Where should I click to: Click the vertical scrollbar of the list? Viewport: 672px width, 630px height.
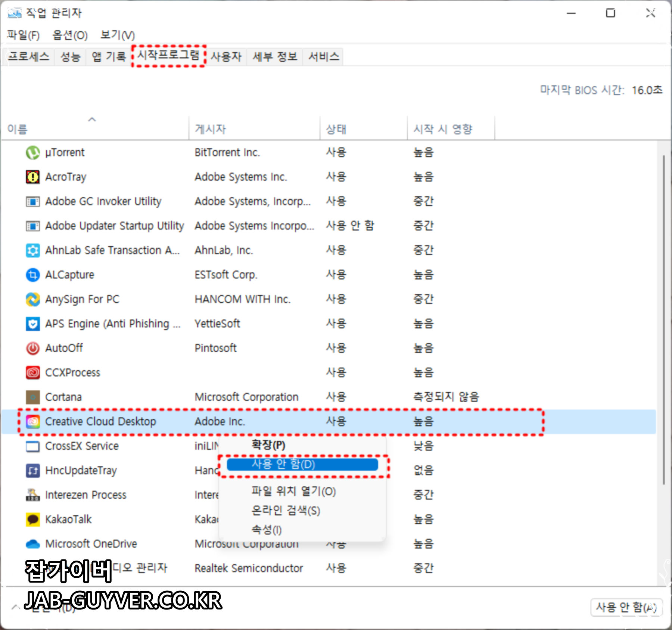click(x=664, y=320)
